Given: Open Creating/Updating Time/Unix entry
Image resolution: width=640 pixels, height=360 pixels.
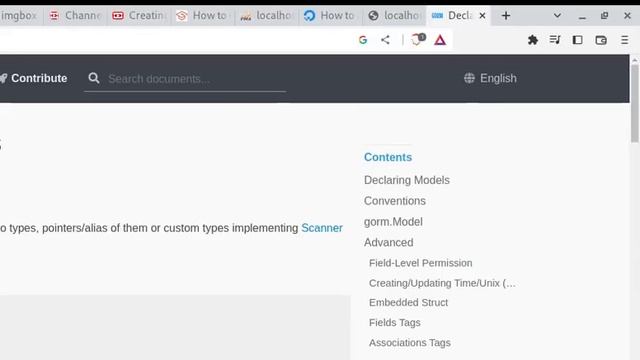Looking at the screenshot, I should pyautogui.click(x=442, y=283).
